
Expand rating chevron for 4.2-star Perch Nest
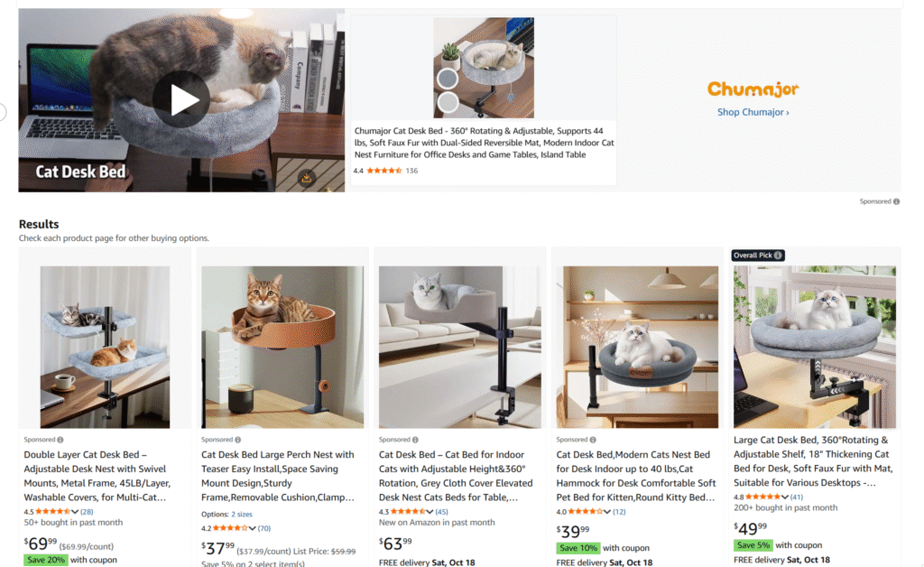[253, 528]
